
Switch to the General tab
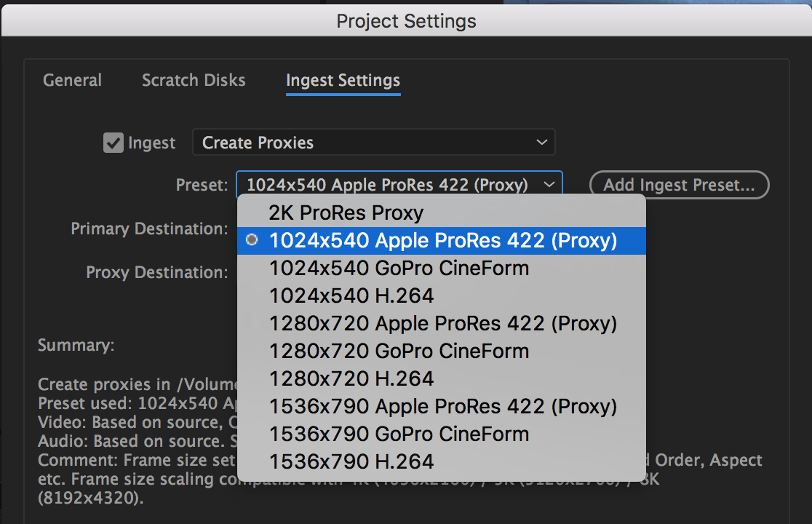point(72,80)
